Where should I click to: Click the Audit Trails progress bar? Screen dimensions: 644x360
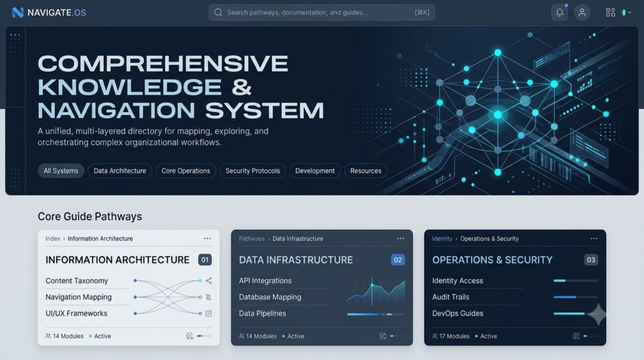point(576,297)
